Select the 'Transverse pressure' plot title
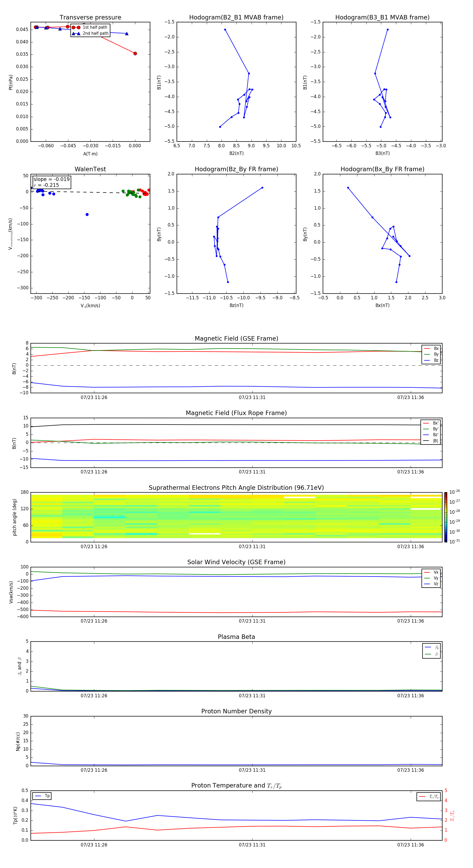This screenshot has width=473, height=868. (90, 18)
